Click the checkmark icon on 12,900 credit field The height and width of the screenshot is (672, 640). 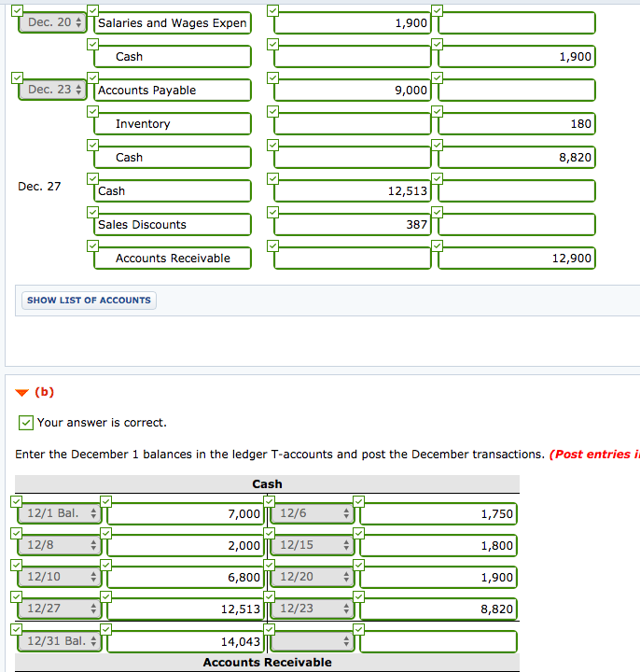(x=437, y=245)
